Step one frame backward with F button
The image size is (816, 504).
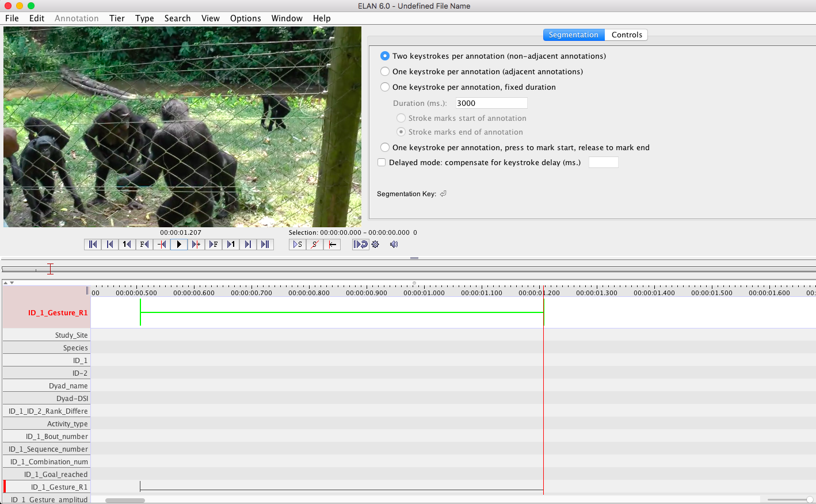[x=144, y=245]
